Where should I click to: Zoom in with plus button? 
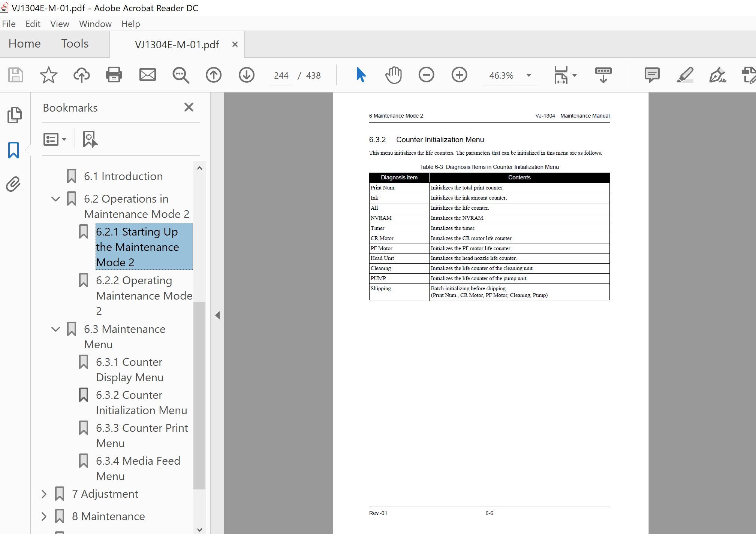(x=459, y=75)
